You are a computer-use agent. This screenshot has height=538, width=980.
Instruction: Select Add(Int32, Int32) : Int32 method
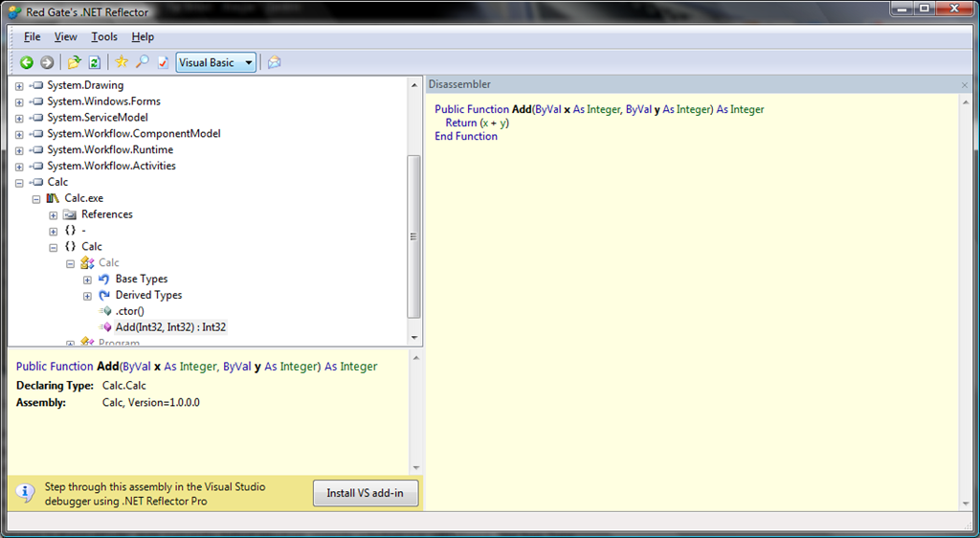(170, 326)
